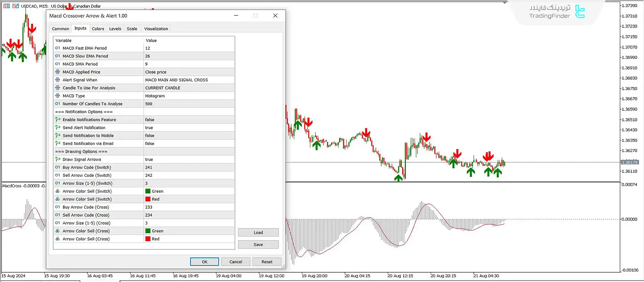Pick the Red swatch for Arrow Color Sell (Switch)
The image size is (644, 282).
pos(148,199)
